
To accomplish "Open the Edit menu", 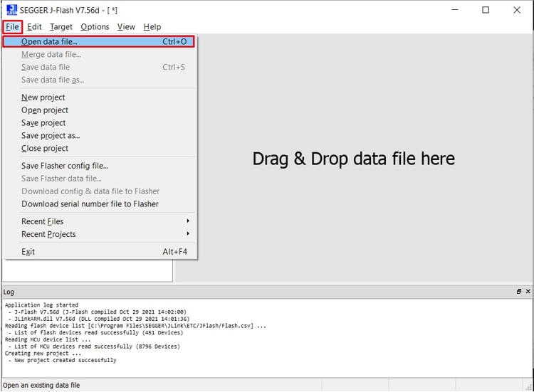I will [x=34, y=27].
